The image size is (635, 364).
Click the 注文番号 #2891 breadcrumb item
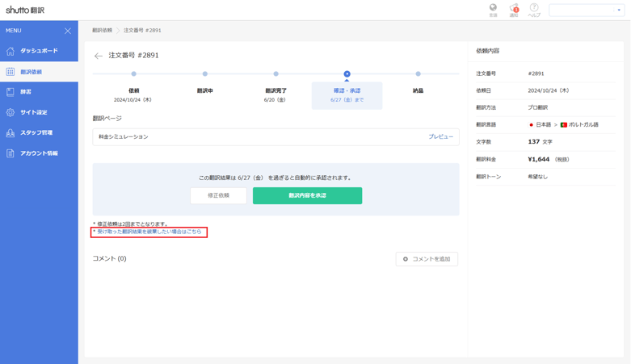point(142,31)
